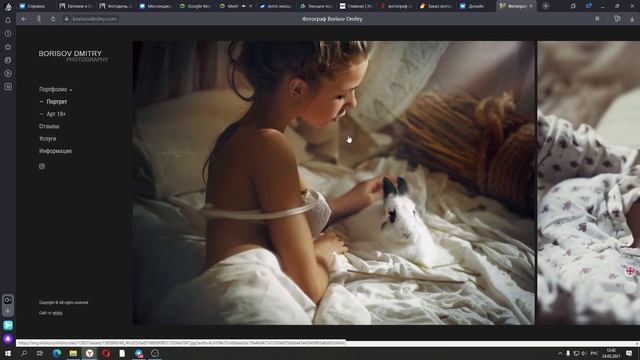Open a new tab with plus button
The image size is (640, 360).
(546, 6)
